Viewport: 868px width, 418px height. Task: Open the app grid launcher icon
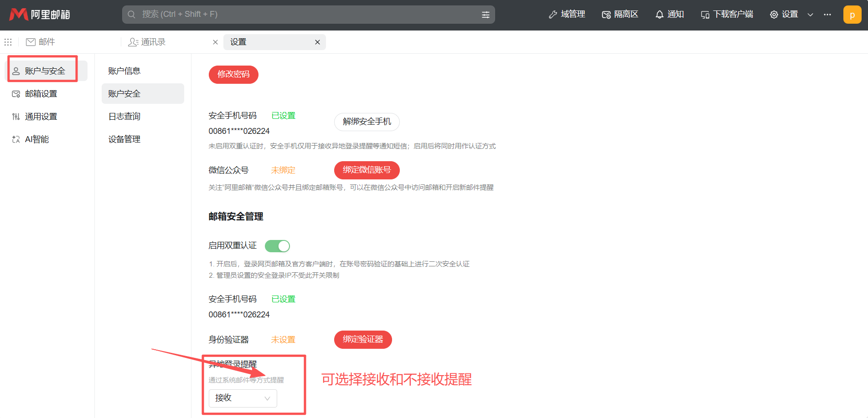(x=8, y=42)
